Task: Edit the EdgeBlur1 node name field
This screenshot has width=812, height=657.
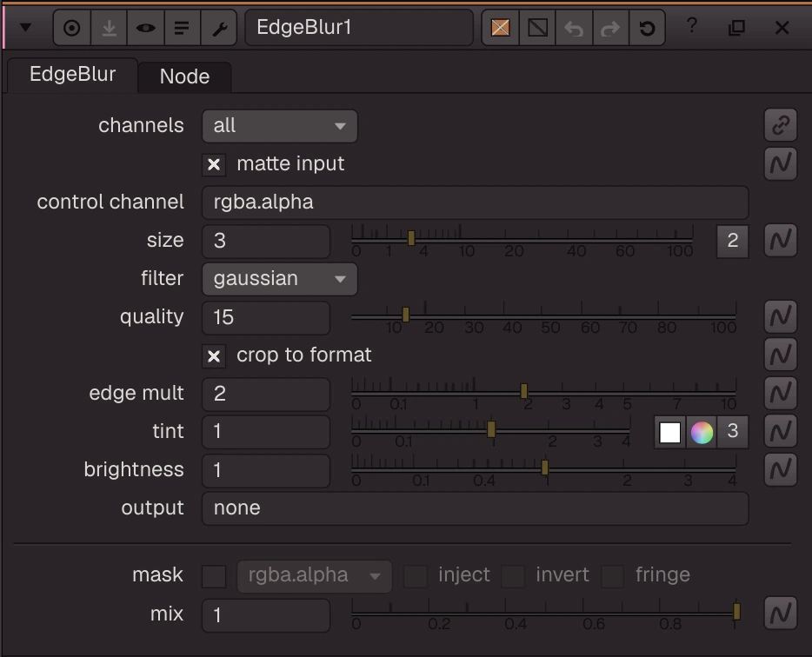Action: tap(359, 28)
